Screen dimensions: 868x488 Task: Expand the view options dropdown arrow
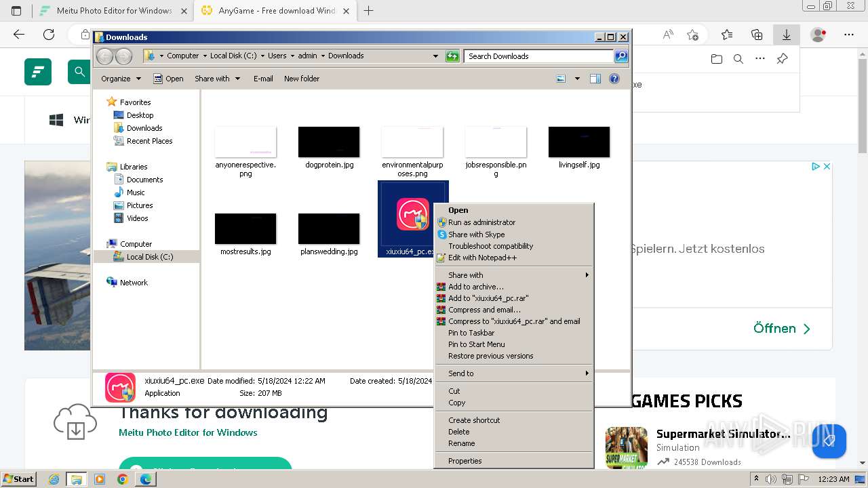(x=577, y=79)
